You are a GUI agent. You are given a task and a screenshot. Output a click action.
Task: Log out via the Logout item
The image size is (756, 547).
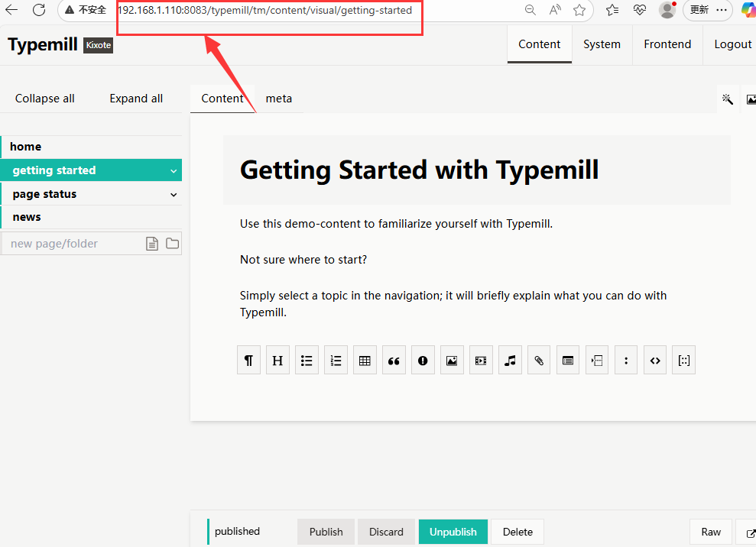[x=732, y=44]
